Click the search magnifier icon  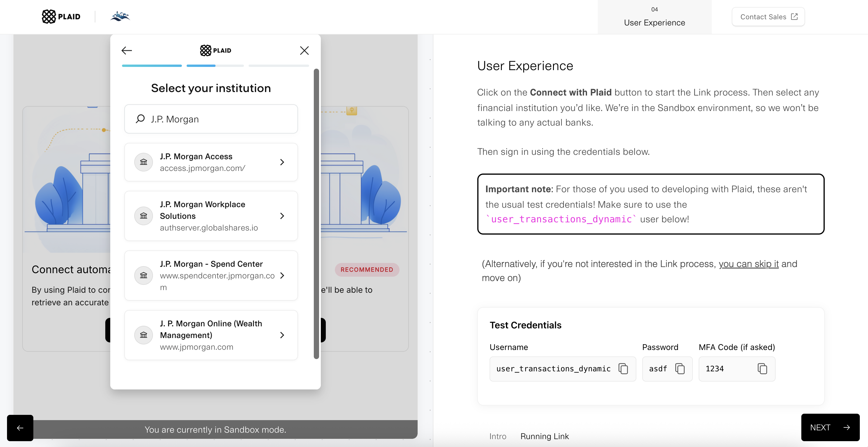[x=140, y=119]
